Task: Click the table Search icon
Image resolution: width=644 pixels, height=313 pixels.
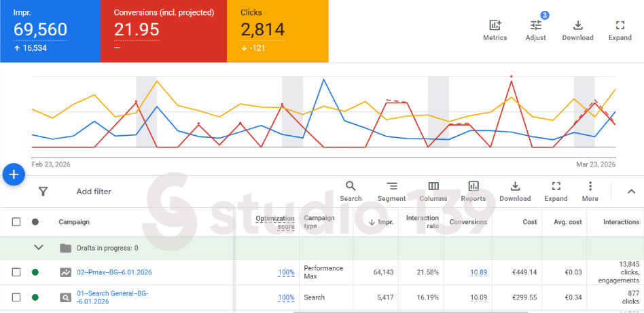Action: [x=351, y=186]
